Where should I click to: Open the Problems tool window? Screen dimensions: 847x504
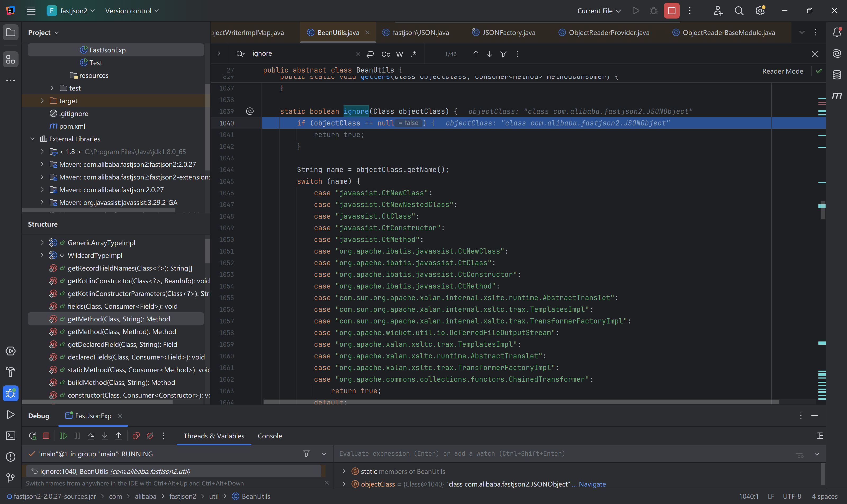11,457
